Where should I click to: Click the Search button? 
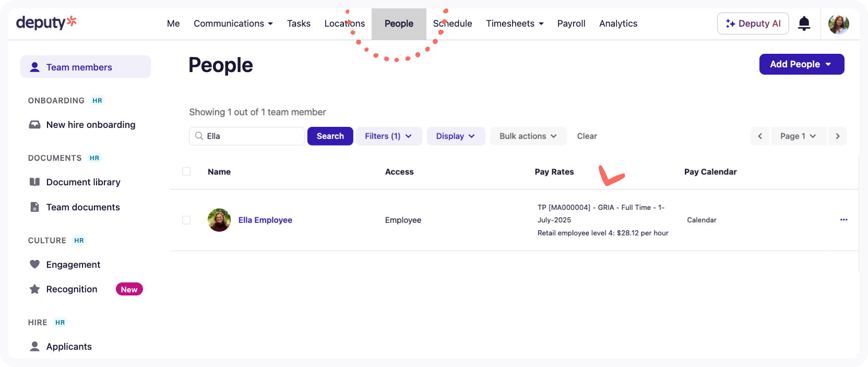330,136
